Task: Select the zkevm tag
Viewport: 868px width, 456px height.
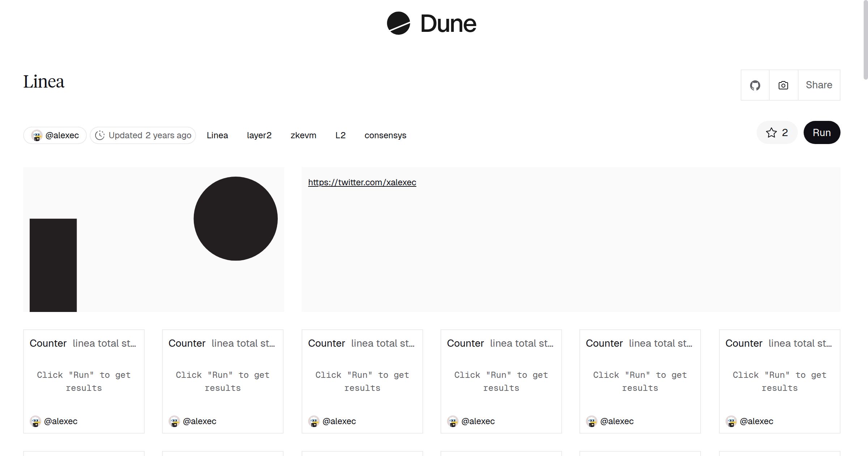Action: (303, 135)
